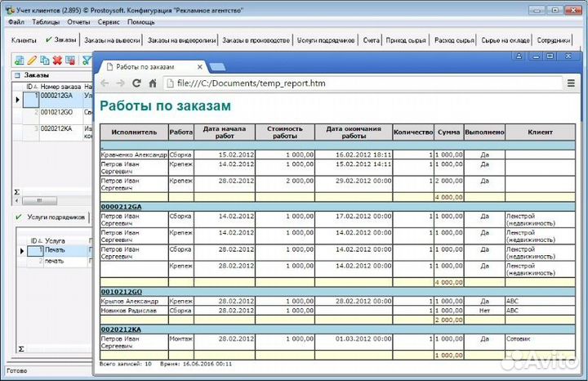This screenshot has width=588, height=381.
Task: Select the checkmarked Услуги подрядчиков detail tab
Action: tap(51, 217)
